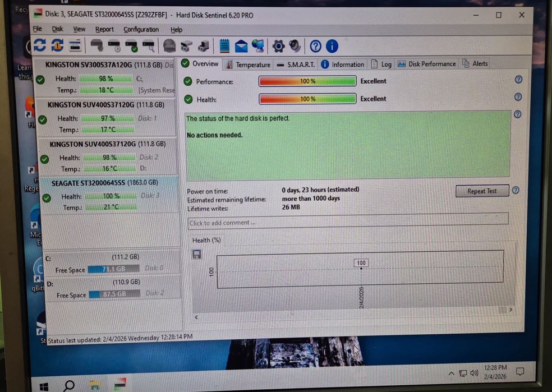
Task: Switch to the Temperature tab
Action: (x=248, y=64)
